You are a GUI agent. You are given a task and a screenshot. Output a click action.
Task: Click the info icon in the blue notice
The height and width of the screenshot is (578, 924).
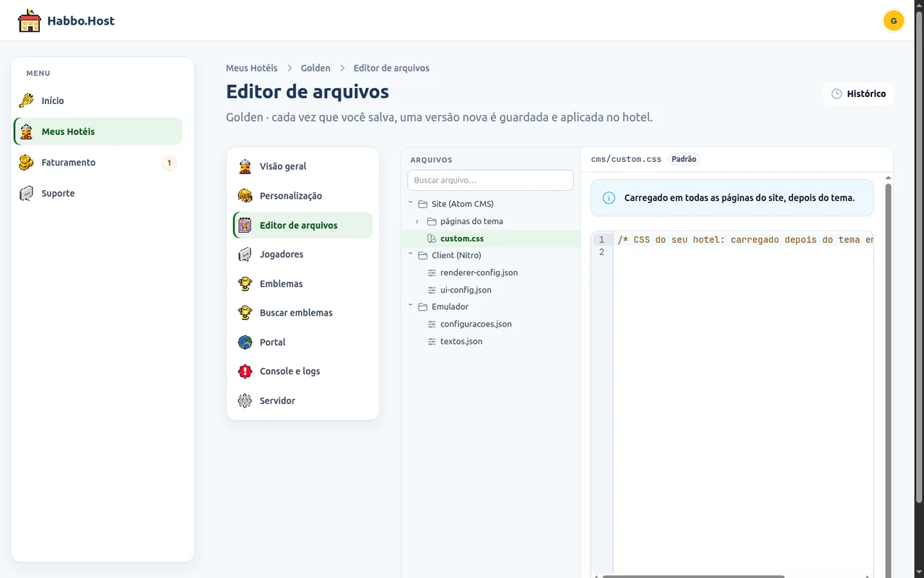[609, 198]
